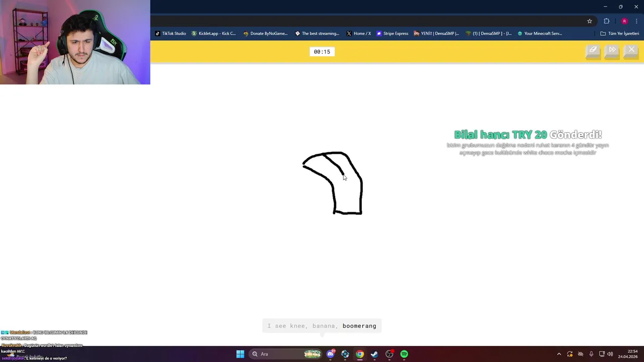Click the sync refresh tray icon
Viewport: 644px width, 362px height.
click(x=570, y=354)
